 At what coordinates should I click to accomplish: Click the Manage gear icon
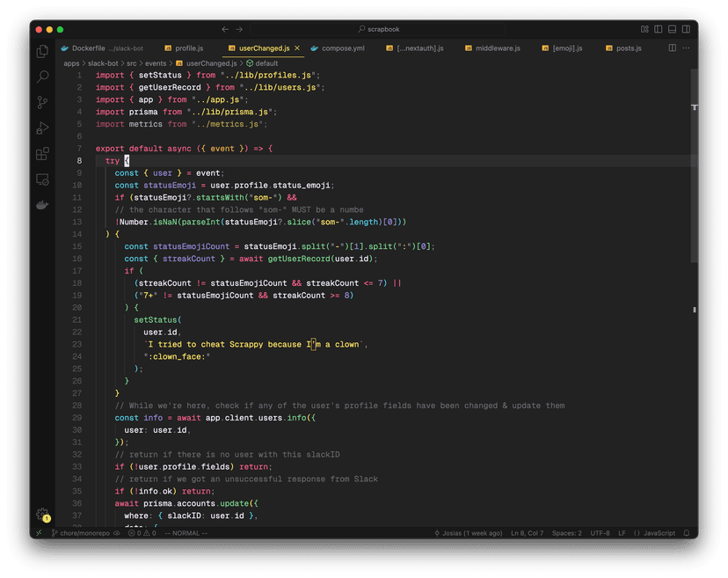click(x=42, y=514)
